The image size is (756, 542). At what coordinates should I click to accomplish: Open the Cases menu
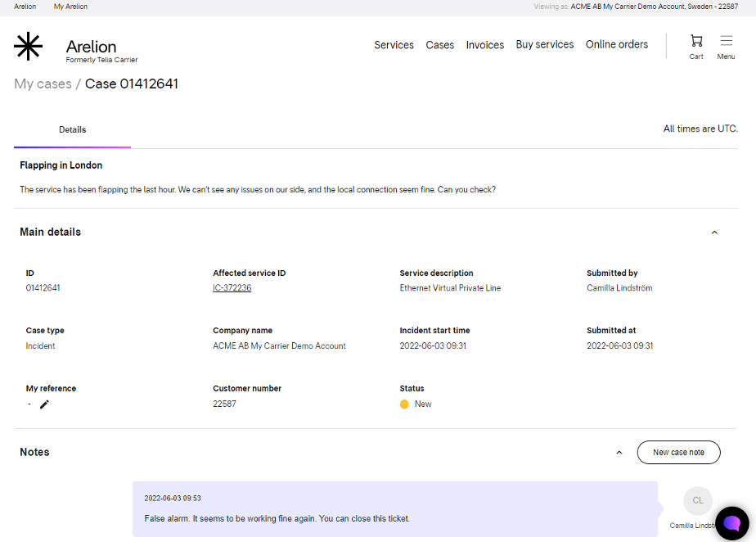point(439,45)
